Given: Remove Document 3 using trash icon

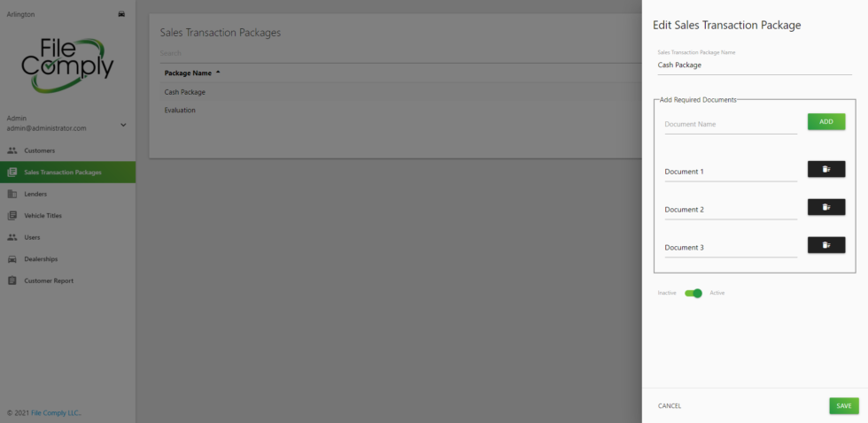Looking at the screenshot, I should [825, 245].
